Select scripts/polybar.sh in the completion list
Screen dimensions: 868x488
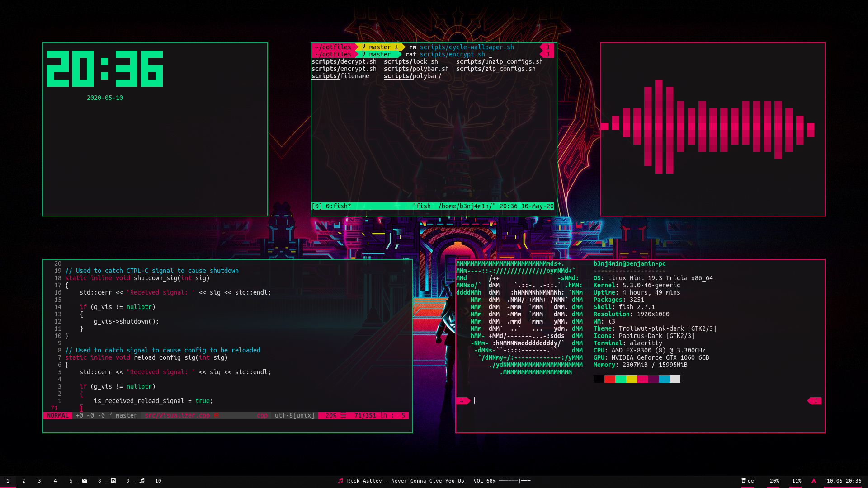[x=416, y=69]
